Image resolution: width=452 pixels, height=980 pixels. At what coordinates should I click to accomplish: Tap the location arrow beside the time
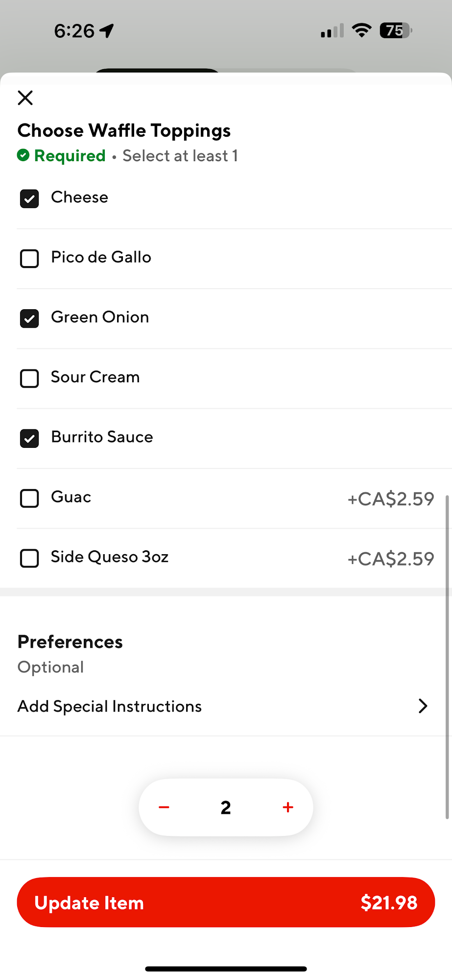coord(107,31)
